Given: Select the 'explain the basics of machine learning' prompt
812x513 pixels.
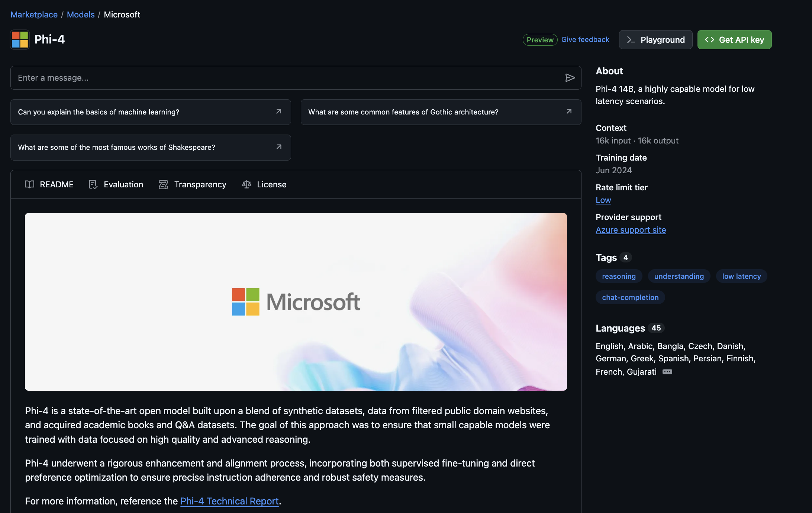Looking at the screenshot, I should pos(151,112).
